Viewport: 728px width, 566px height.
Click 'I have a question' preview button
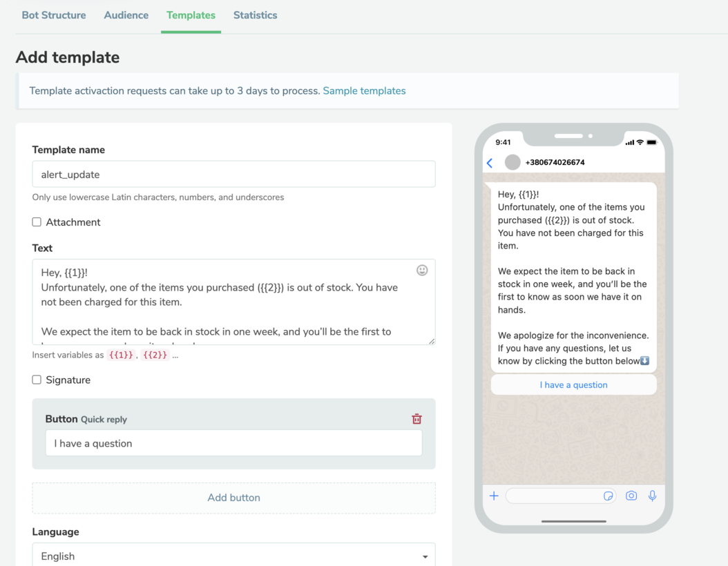pyautogui.click(x=573, y=385)
